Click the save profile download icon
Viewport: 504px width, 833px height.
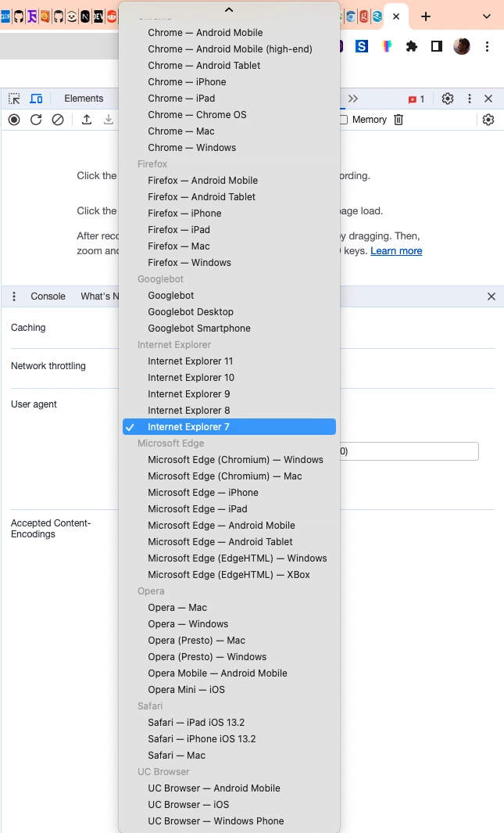tap(109, 120)
